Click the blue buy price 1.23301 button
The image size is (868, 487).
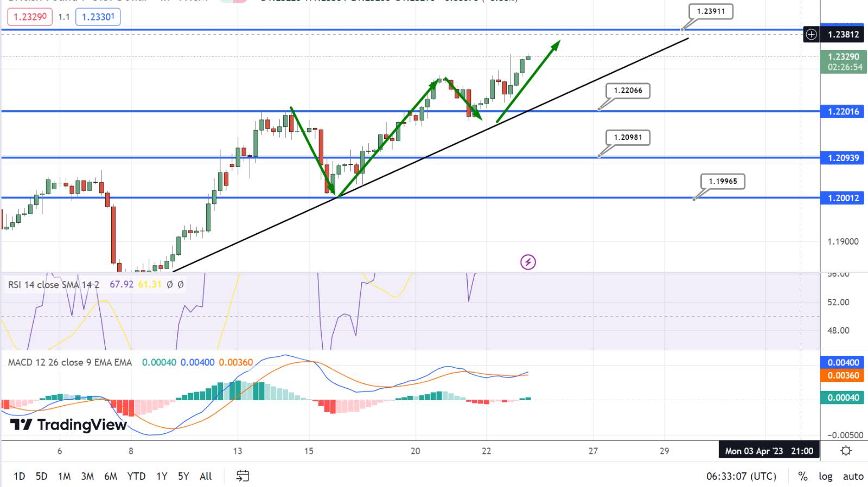click(98, 17)
